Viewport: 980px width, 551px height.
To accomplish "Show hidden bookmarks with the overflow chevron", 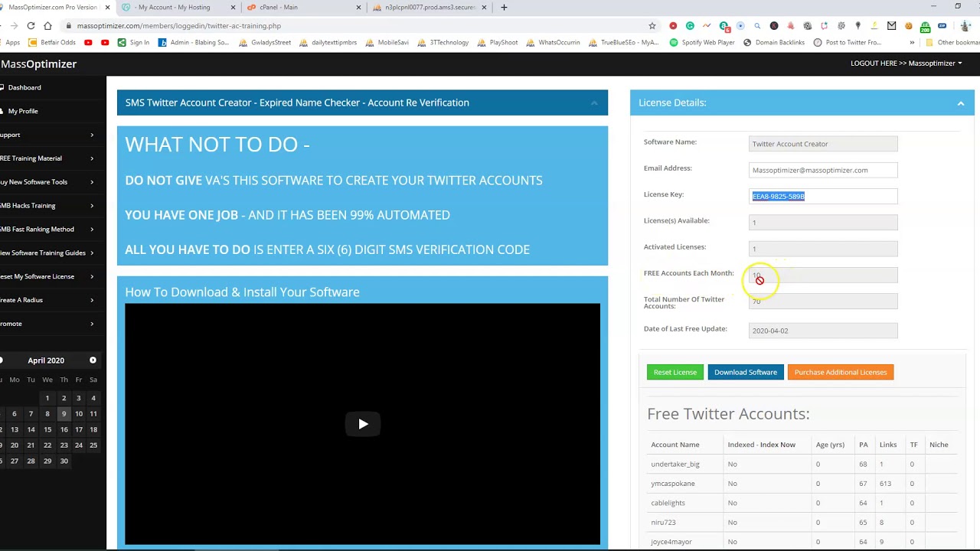I will (x=912, y=42).
